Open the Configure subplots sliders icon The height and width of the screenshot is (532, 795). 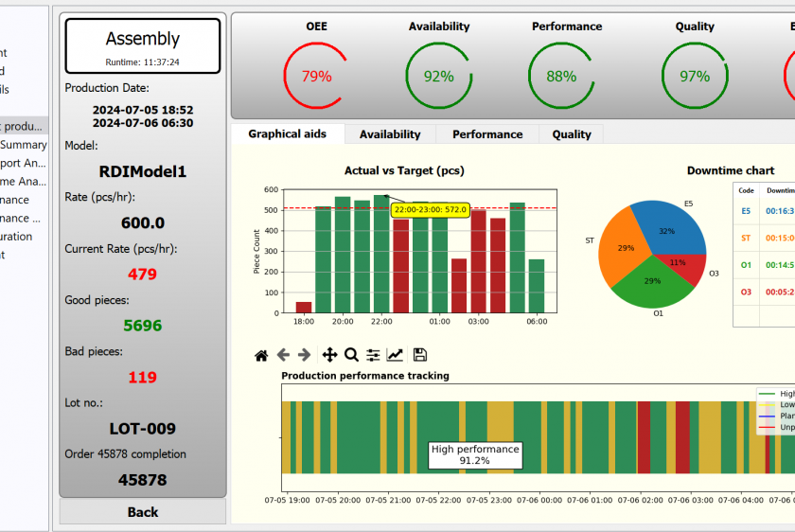tap(373, 355)
